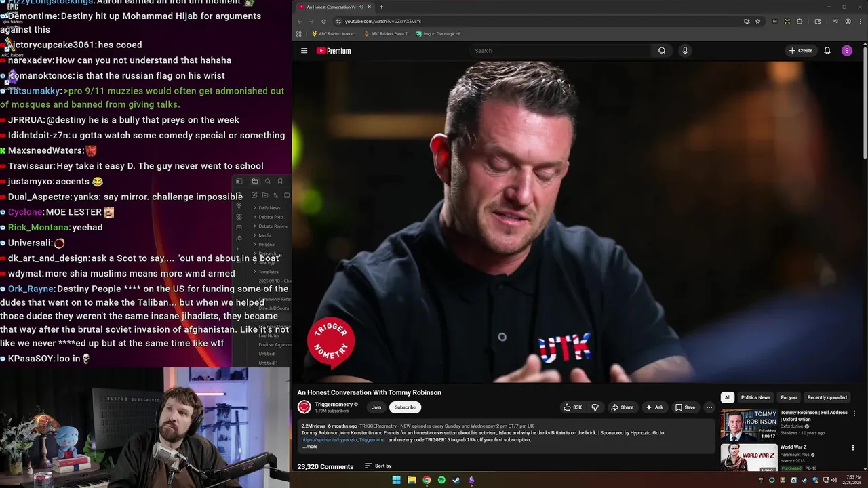Subscribe to Triggernometry
This screenshot has width=868, height=488.
405,407
